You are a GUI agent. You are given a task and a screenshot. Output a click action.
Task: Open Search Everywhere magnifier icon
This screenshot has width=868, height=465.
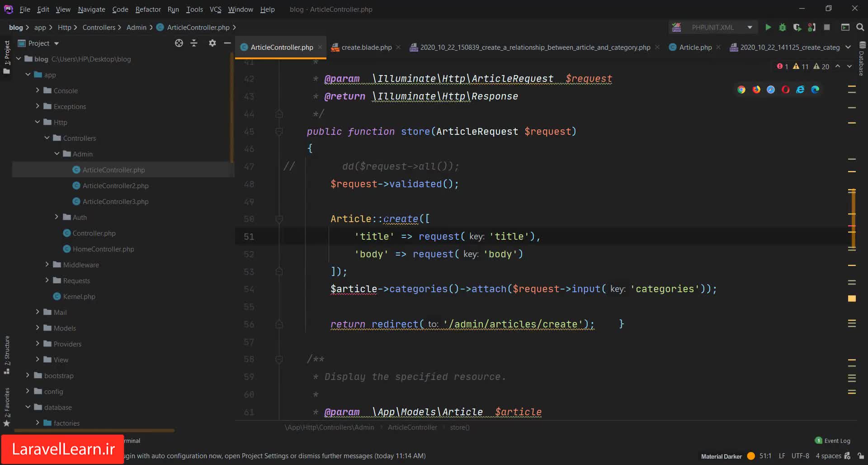click(x=860, y=28)
